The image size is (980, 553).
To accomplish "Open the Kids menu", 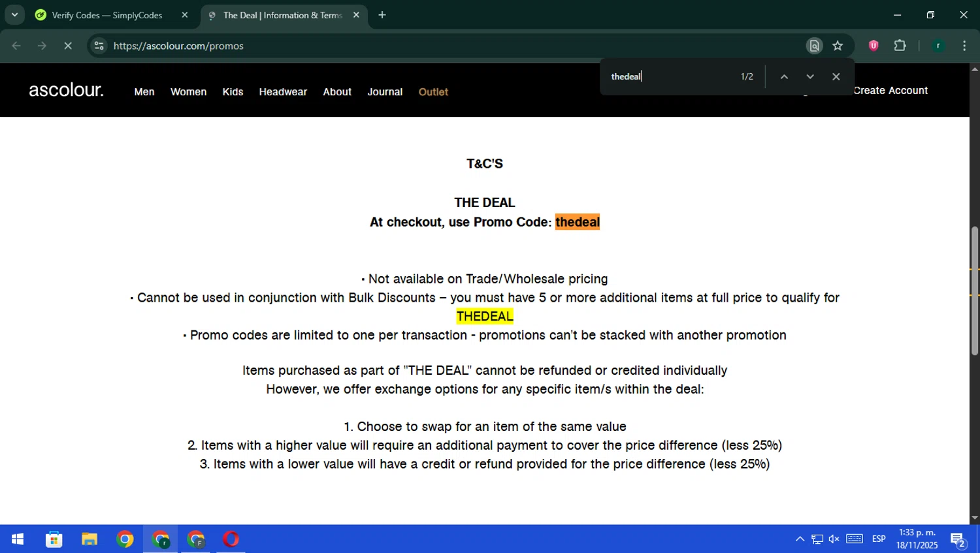I will coord(233,92).
